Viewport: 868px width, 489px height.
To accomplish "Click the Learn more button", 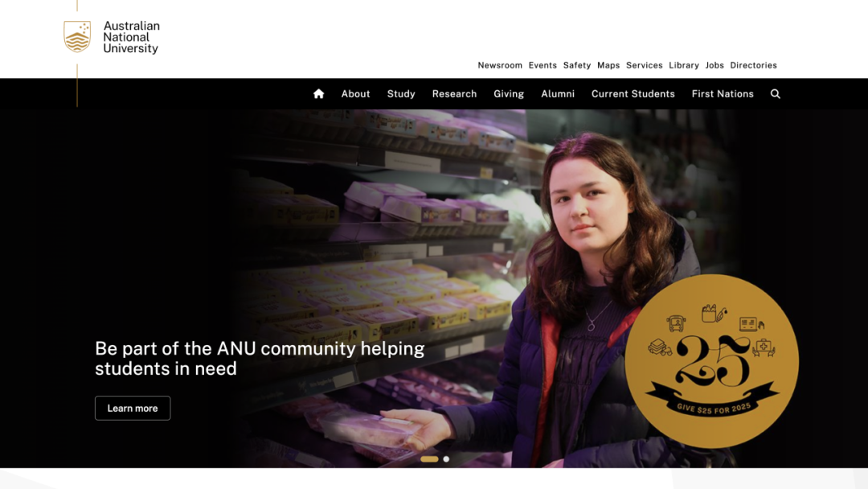I will 133,408.
